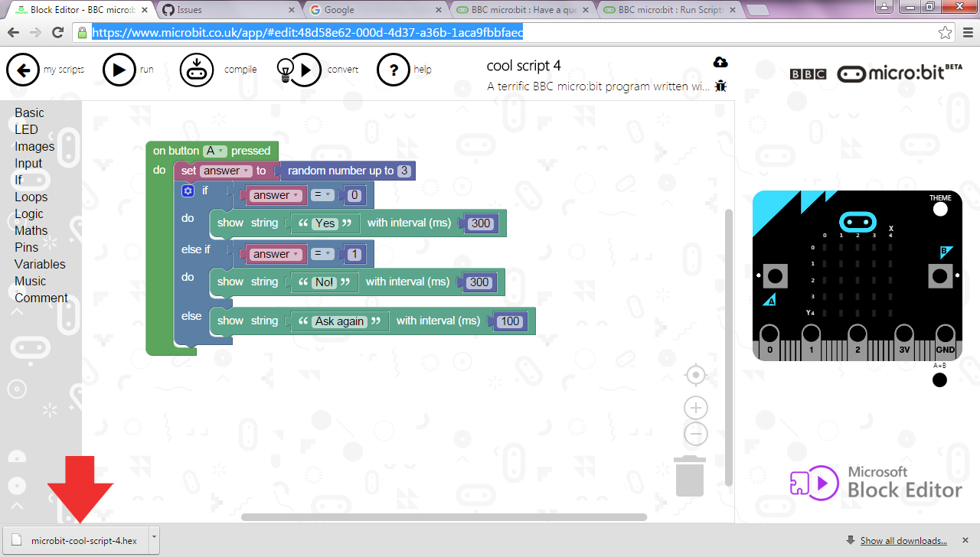Zoom in with the plus icon
The height and width of the screenshot is (557, 980).
[695, 407]
